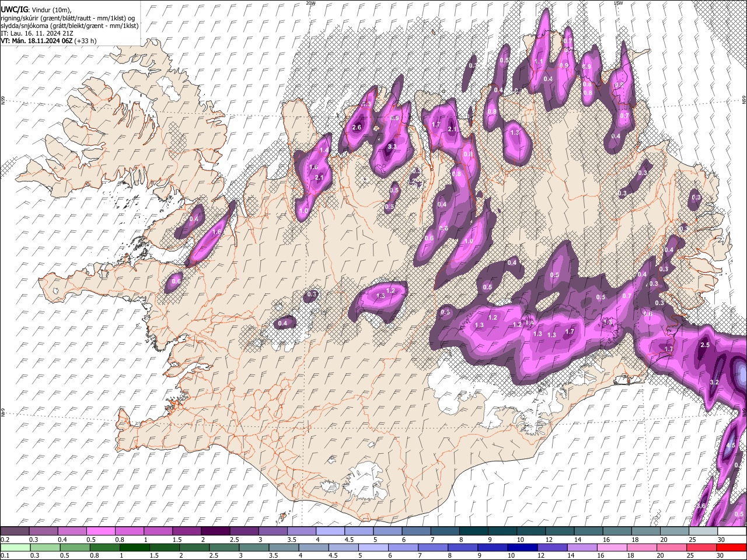Click the '15W' longitude label
The image size is (747, 560).
[617, 3]
